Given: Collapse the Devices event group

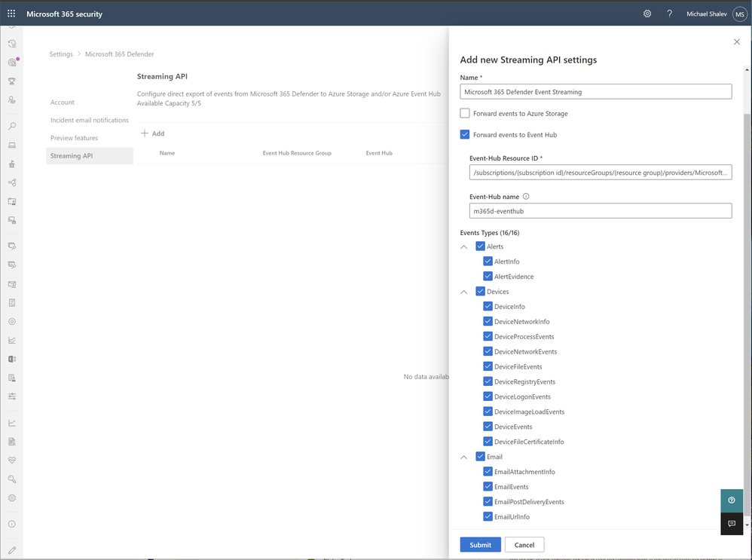Looking at the screenshot, I should pyautogui.click(x=463, y=292).
